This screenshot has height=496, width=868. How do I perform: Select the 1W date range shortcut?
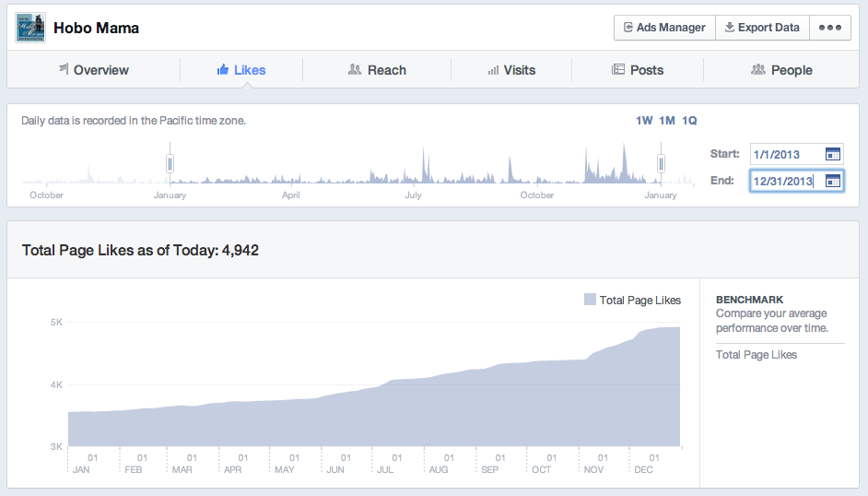[x=644, y=121]
